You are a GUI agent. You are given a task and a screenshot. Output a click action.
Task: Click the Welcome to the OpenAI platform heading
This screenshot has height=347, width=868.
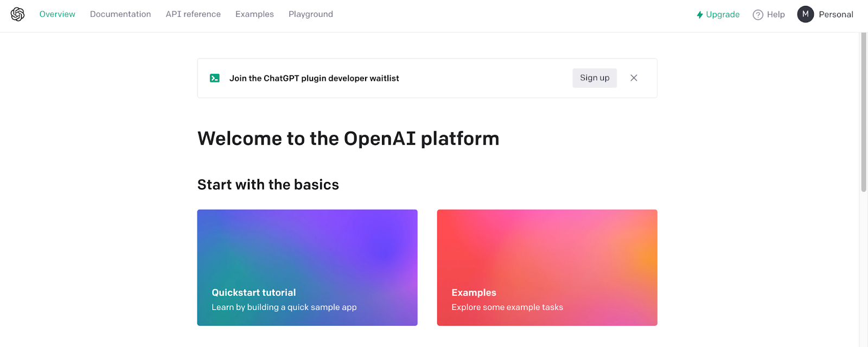pos(348,139)
